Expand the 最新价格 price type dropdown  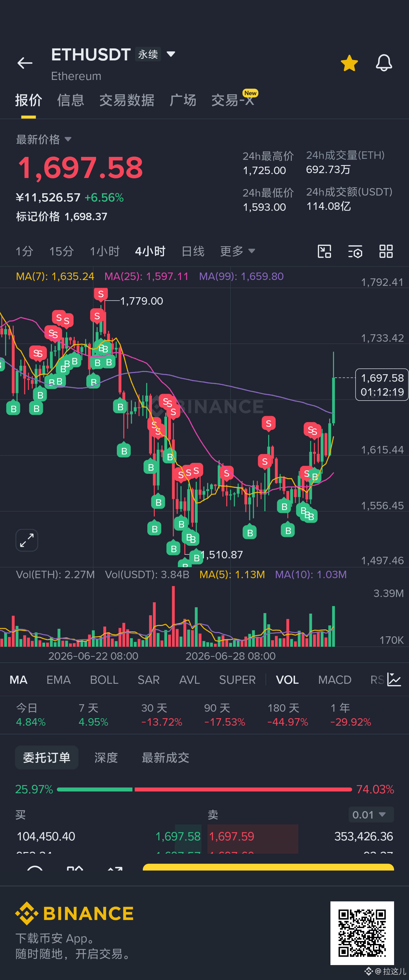[x=44, y=139]
